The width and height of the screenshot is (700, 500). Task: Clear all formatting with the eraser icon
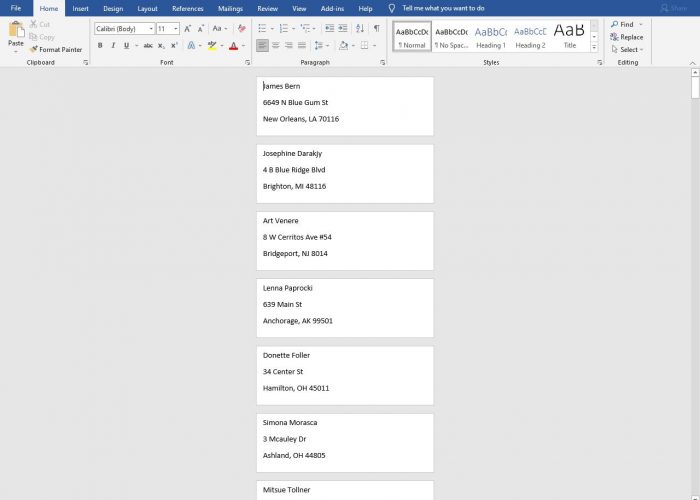coord(242,29)
